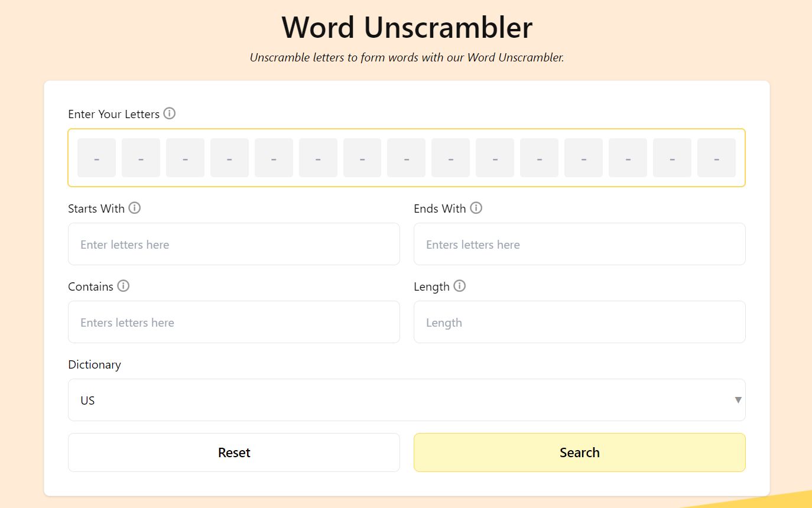812x508 pixels.
Task: Click the Length input field
Action: coord(580,322)
